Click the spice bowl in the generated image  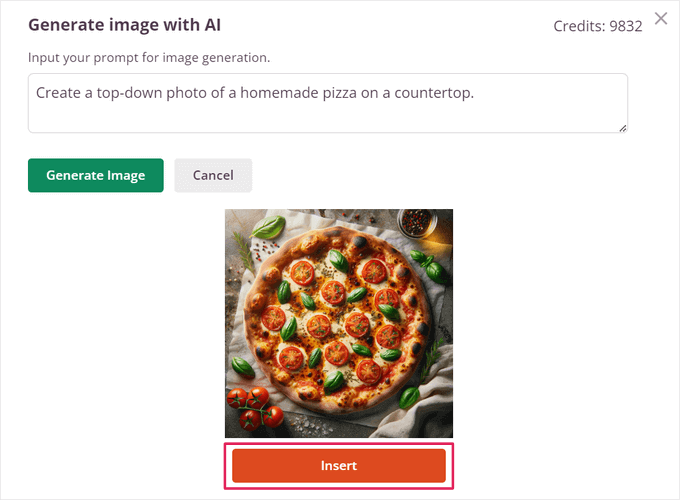416,221
